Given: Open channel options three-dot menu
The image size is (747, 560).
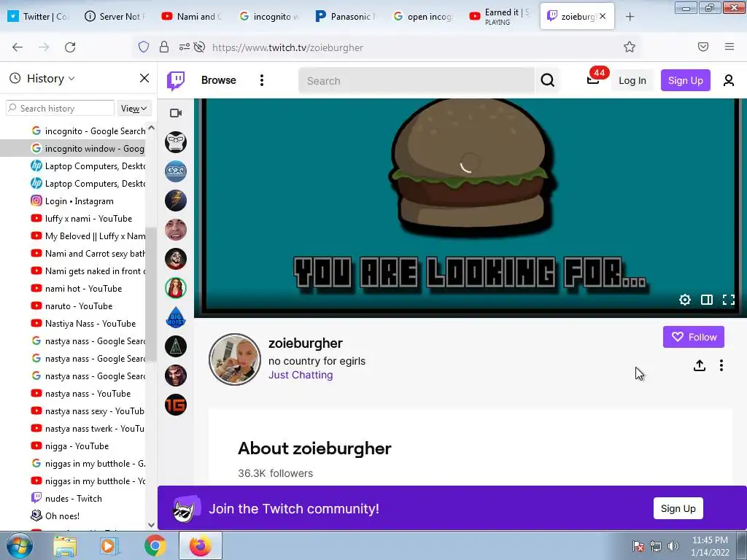Looking at the screenshot, I should pyautogui.click(x=721, y=365).
